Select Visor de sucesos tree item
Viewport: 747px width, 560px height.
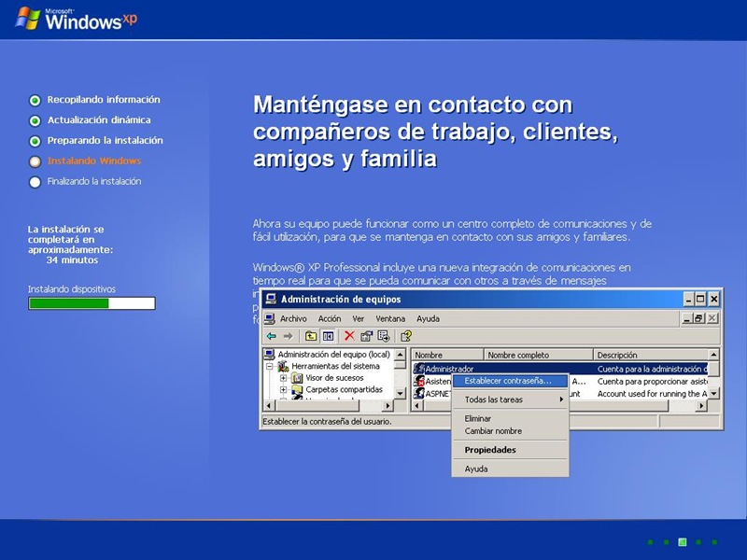click(334, 378)
